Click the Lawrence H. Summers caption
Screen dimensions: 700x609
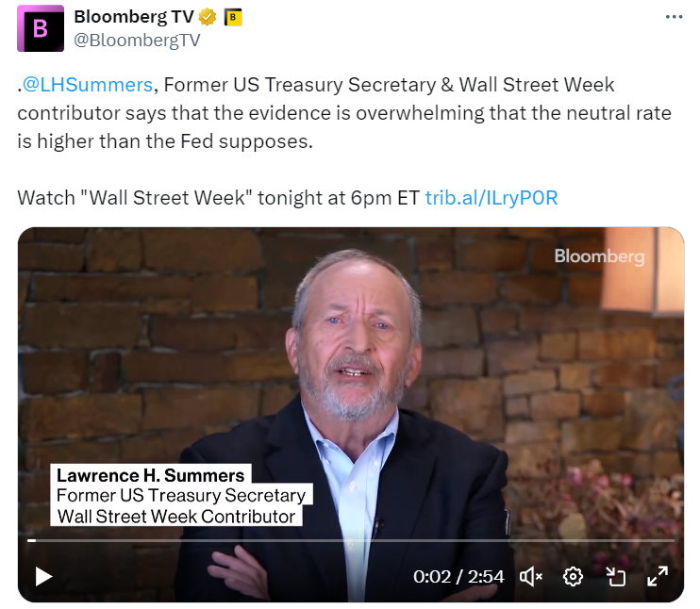(x=150, y=475)
